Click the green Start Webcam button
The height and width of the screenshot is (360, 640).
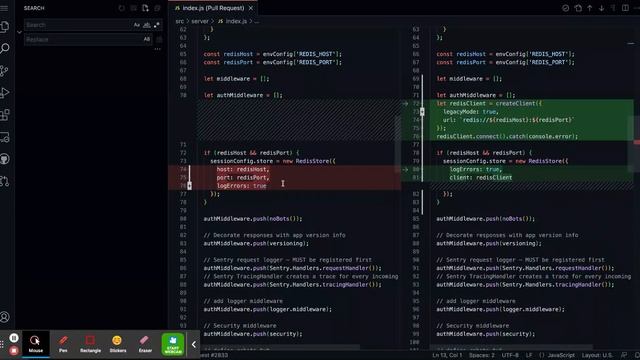point(173,344)
